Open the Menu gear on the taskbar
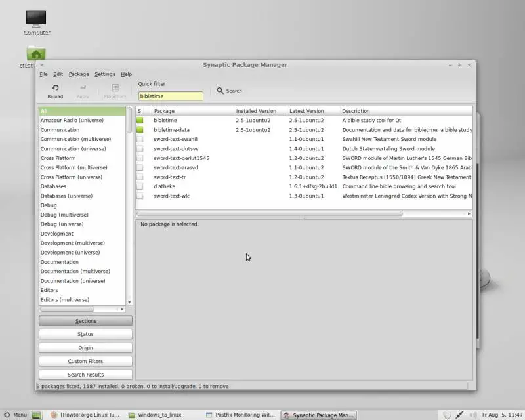 [x=7, y=415]
